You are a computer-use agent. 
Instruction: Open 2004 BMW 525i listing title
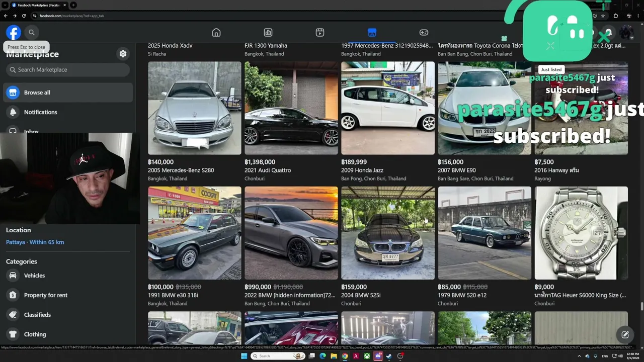[x=361, y=295]
